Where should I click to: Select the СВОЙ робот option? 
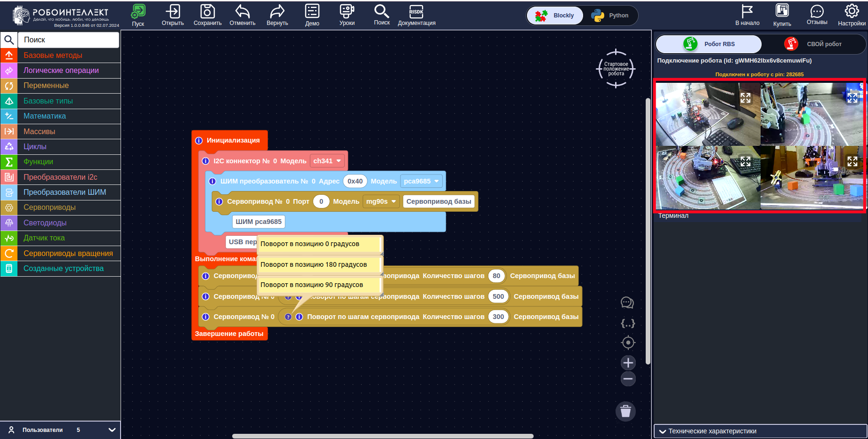(x=813, y=44)
